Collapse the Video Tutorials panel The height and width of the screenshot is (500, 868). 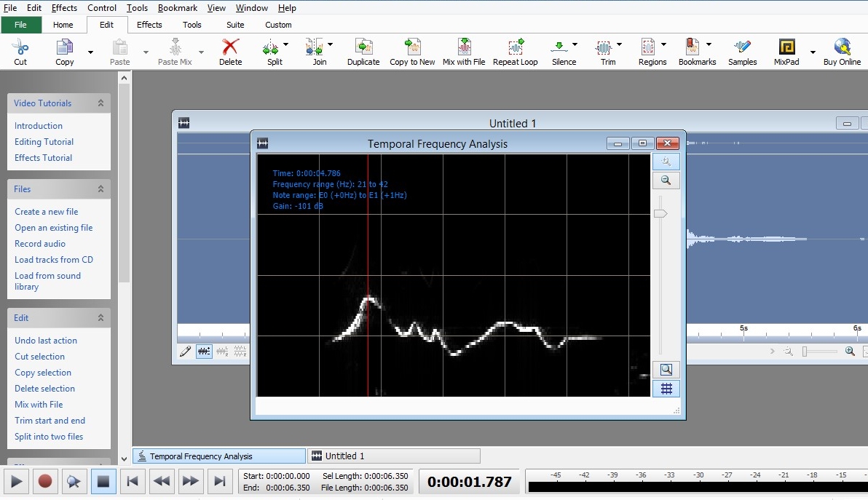pyautogui.click(x=100, y=103)
